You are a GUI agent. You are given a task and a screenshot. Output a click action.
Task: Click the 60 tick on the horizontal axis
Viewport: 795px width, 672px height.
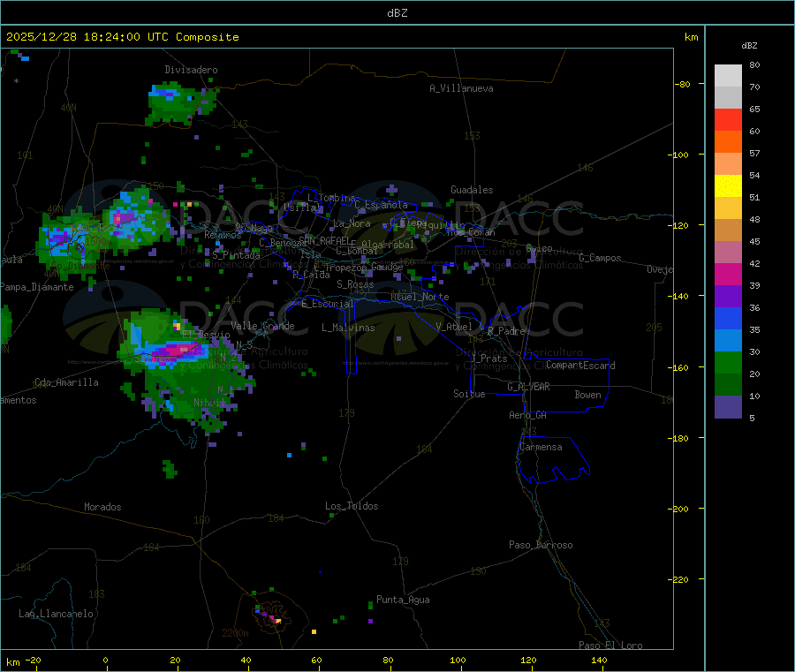[316, 660]
